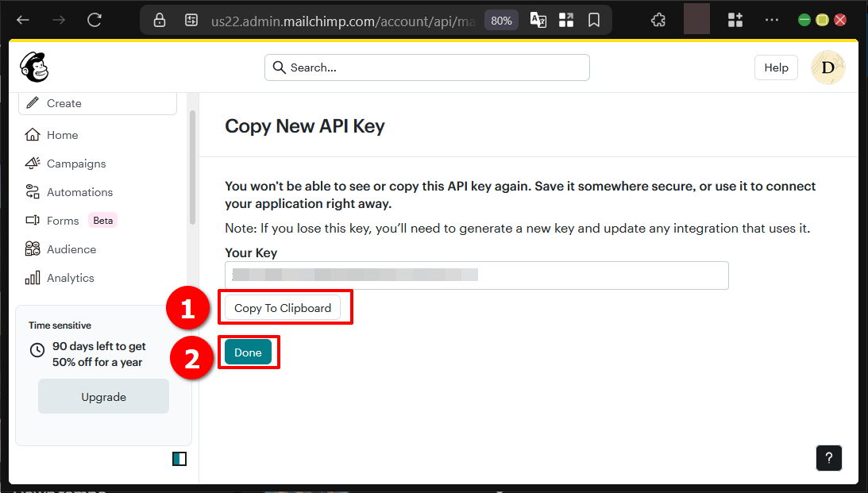Image resolution: width=868 pixels, height=493 pixels.
Task: Open the bookmark icon in the address bar
Action: click(x=594, y=19)
